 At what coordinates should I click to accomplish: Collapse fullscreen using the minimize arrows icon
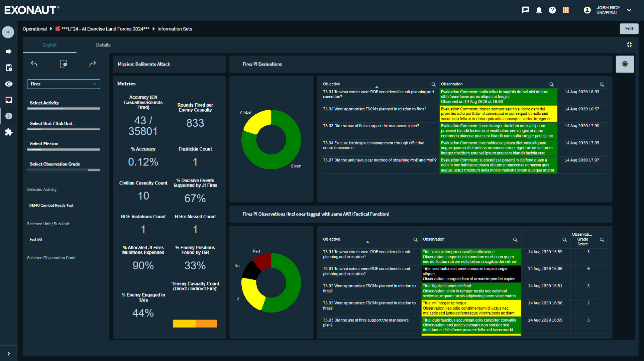pyautogui.click(x=629, y=45)
